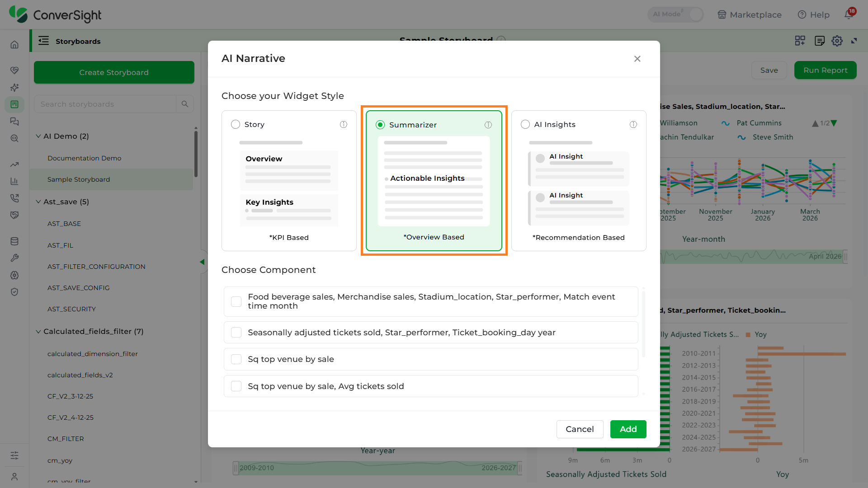Open the user profile icon in sidebar
Screen dimensions: 868x488
coord(14,477)
